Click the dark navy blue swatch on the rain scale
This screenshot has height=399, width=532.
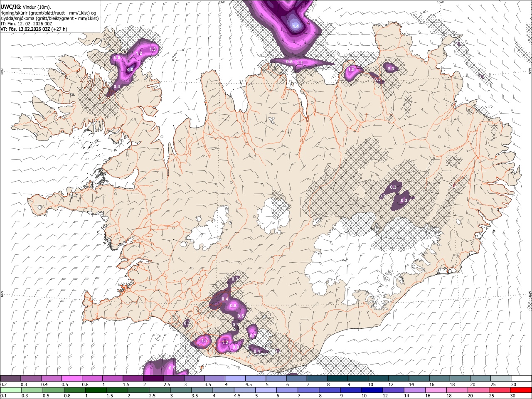point(372,390)
